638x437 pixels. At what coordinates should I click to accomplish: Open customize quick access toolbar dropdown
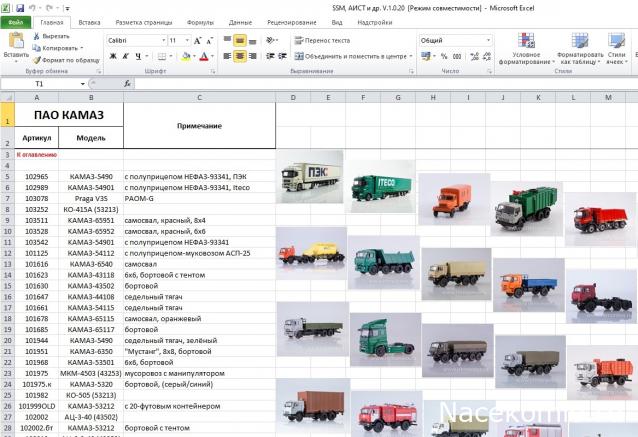pos(67,8)
